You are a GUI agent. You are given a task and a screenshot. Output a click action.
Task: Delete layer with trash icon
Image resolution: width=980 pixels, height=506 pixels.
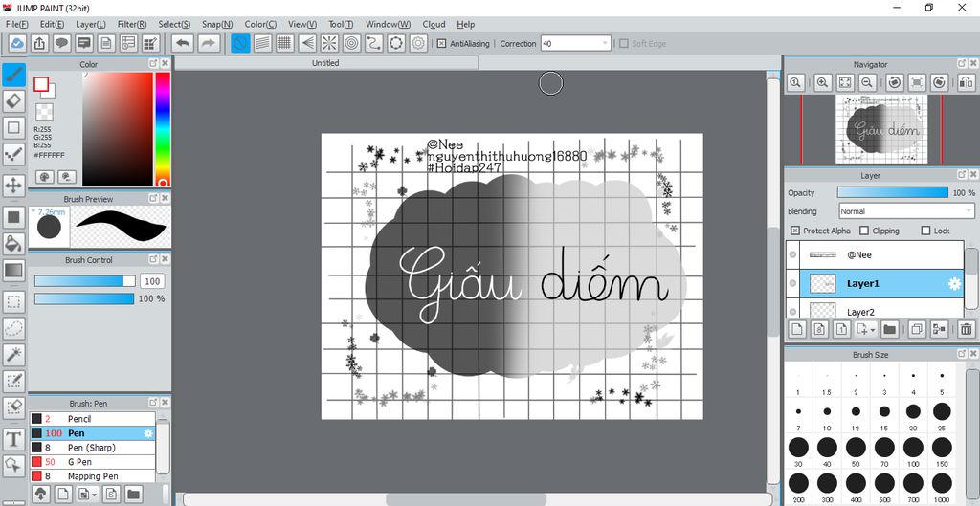point(967,329)
